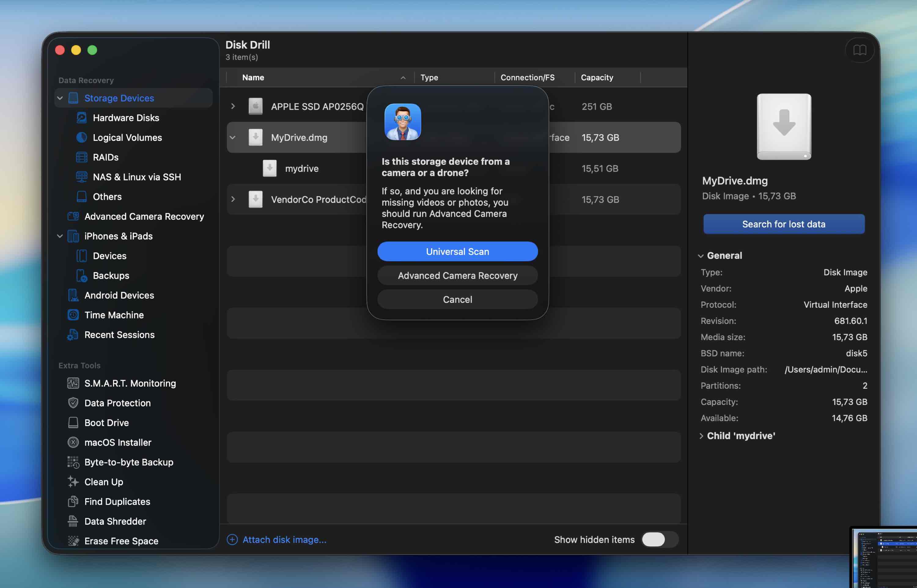Collapse the Storage Devices sidebar group
Image resolution: width=917 pixels, height=588 pixels.
(x=60, y=98)
